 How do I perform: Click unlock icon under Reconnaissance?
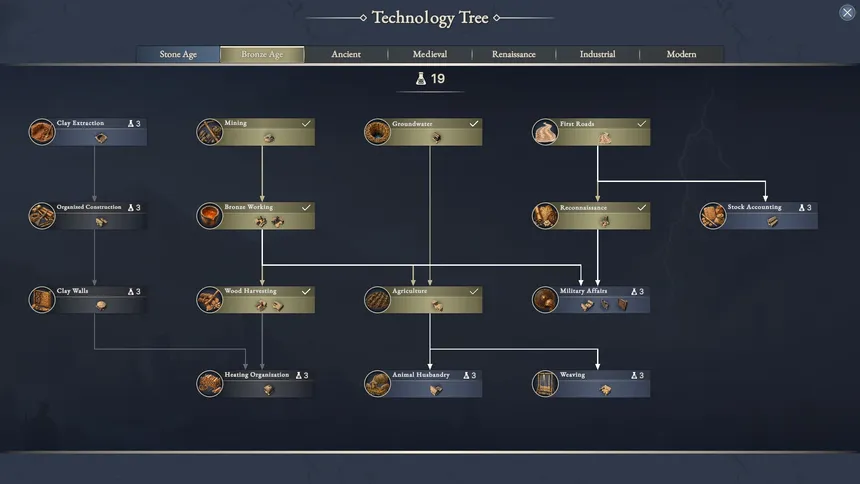tap(604, 222)
